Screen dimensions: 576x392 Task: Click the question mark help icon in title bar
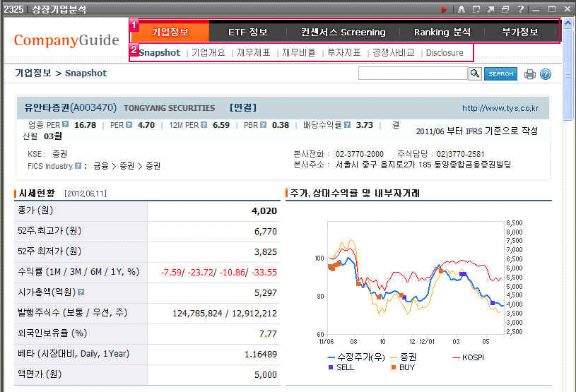tap(520, 9)
